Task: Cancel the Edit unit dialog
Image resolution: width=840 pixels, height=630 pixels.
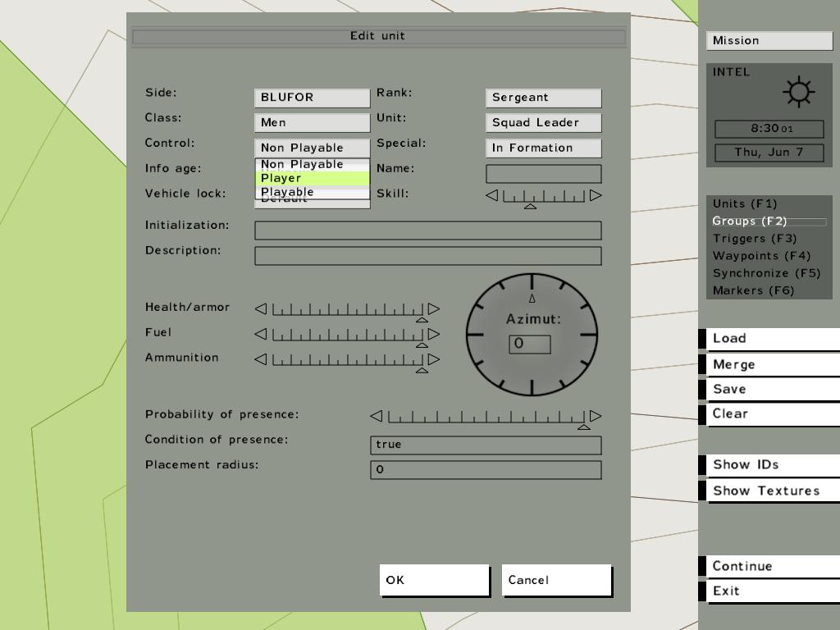Action: 557,580
